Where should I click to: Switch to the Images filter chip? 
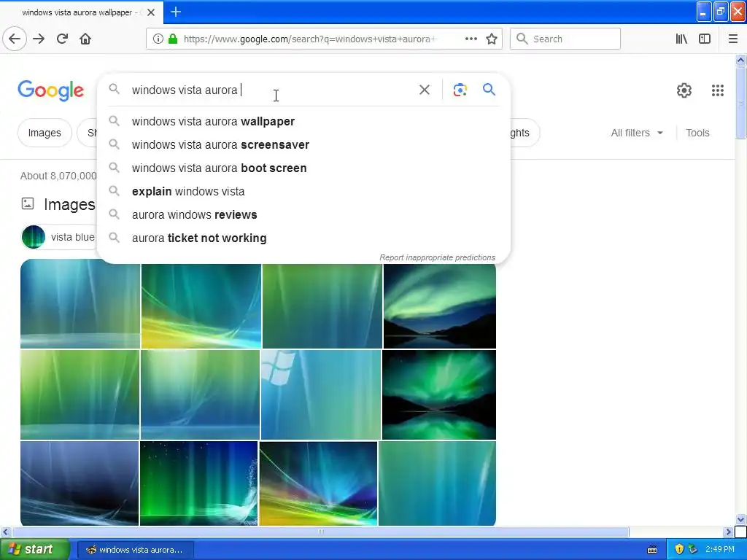(44, 133)
